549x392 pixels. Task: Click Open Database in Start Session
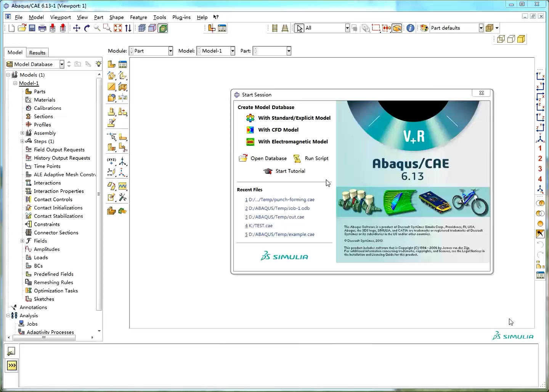click(263, 158)
